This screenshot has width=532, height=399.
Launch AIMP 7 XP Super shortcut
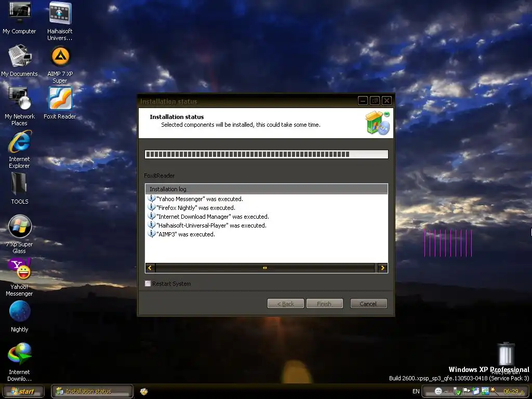[60, 64]
